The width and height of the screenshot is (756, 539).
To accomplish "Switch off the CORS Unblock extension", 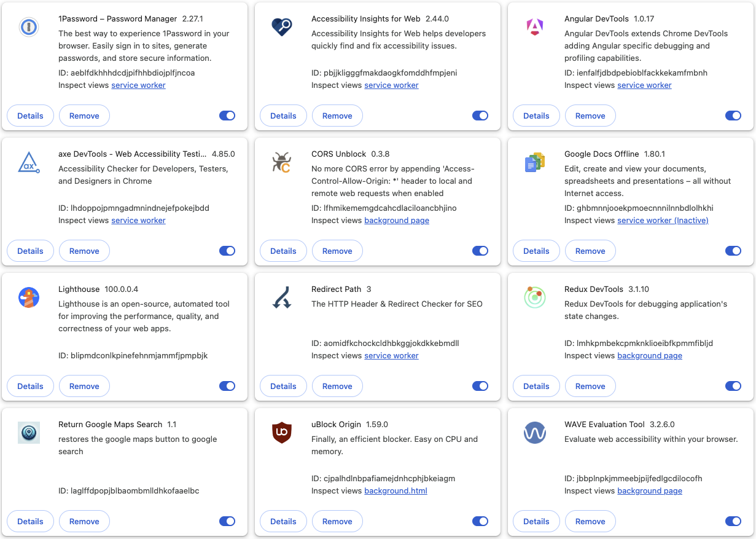I will (480, 251).
